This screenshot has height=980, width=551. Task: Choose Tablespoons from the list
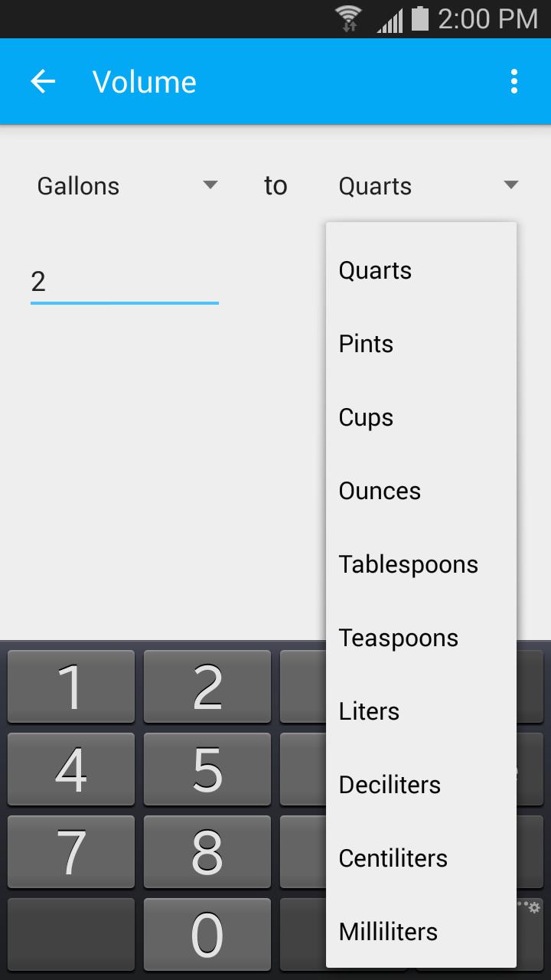tap(421, 564)
